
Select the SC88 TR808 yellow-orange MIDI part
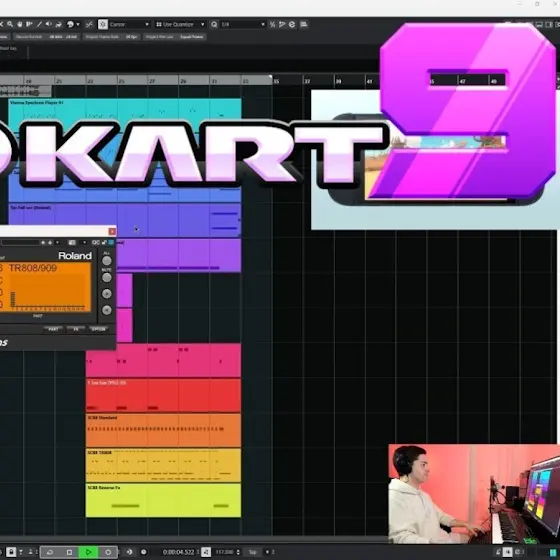163,465
